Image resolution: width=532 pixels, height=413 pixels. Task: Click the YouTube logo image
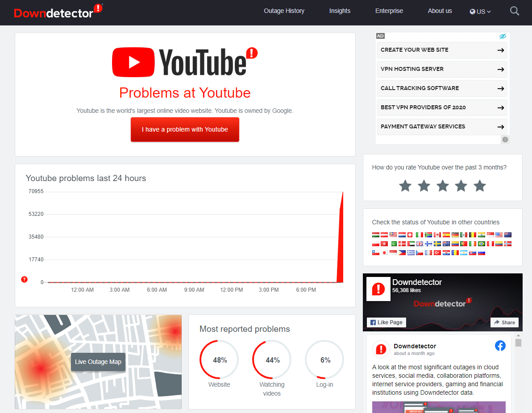pyautogui.click(x=185, y=62)
